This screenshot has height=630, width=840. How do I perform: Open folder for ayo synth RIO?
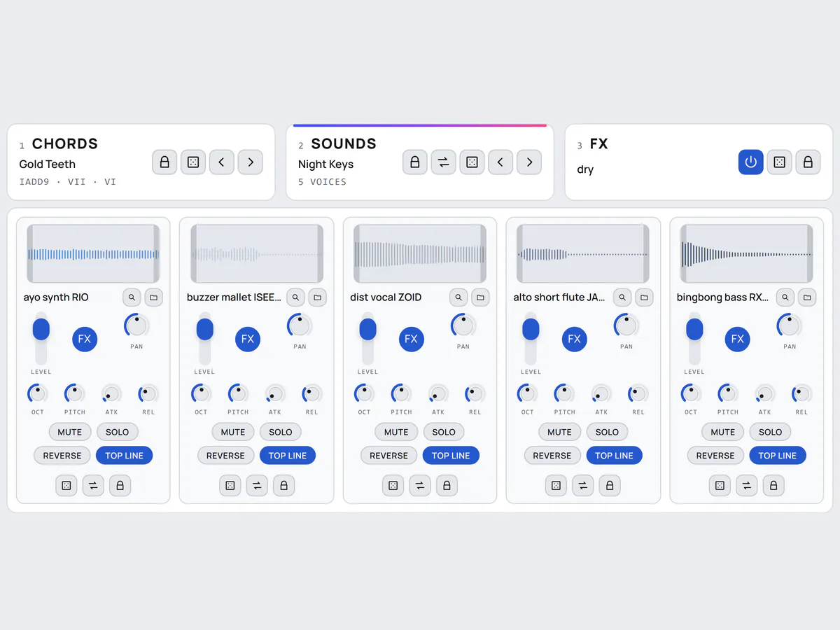point(154,297)
